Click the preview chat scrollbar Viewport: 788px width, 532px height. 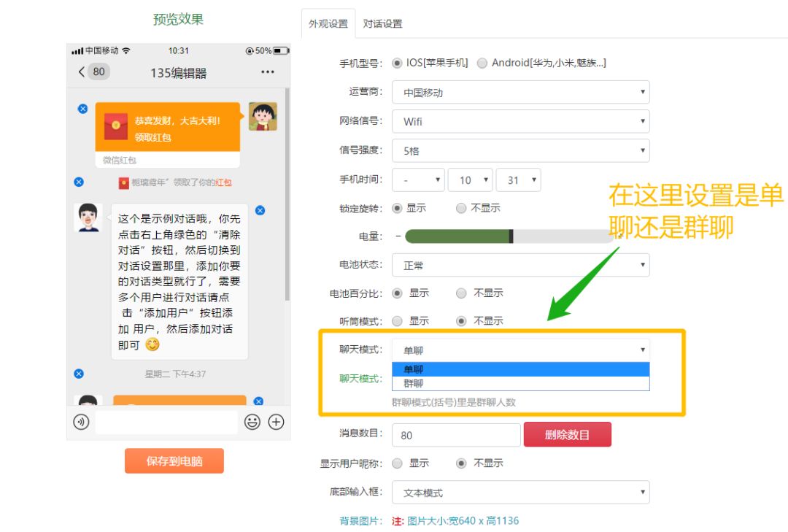coord(287,195)
